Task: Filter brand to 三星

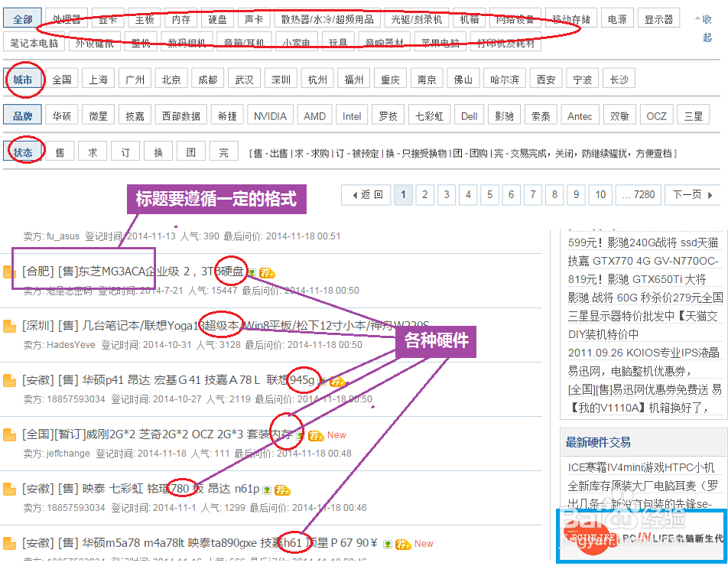Action: click(693, 116)
